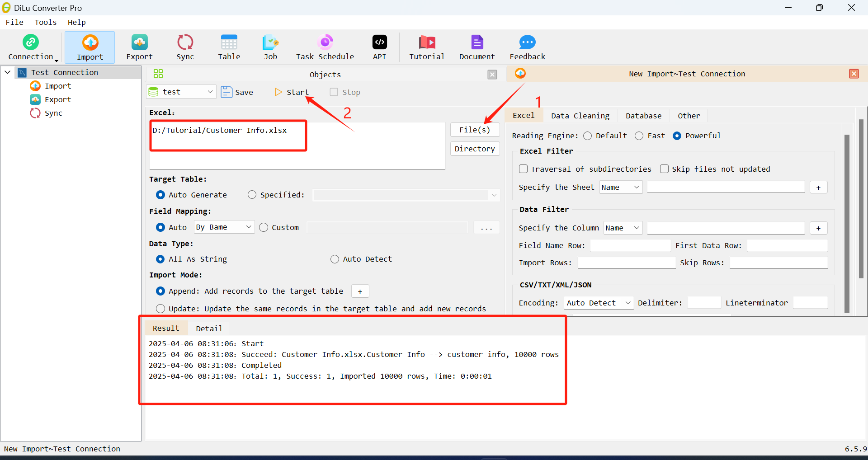
Task: Close the Objects panel
Action: (x=492, y=75)
